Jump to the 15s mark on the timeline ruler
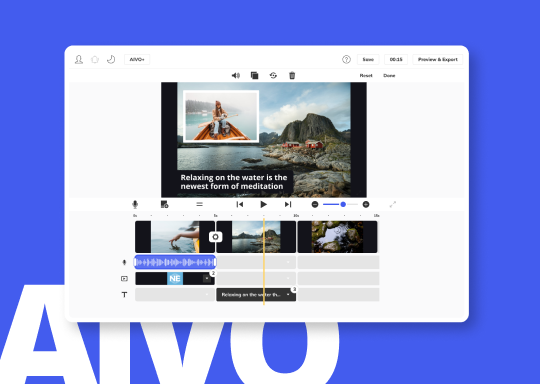The width and height of the screenshot is (540, 384). tap(377, 216)
